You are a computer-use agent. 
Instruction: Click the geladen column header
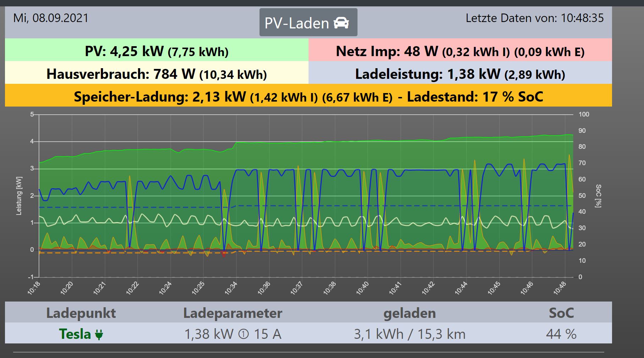point(409,313)
